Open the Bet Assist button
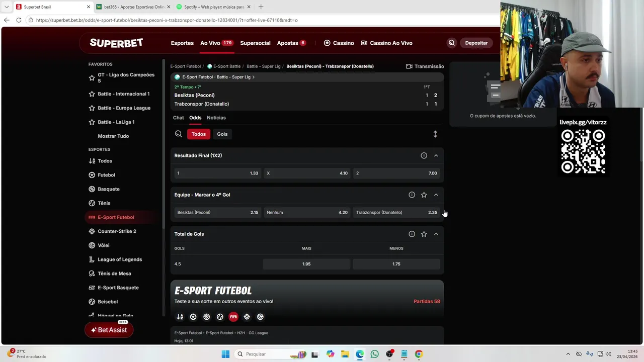 (x=109, y=330)
